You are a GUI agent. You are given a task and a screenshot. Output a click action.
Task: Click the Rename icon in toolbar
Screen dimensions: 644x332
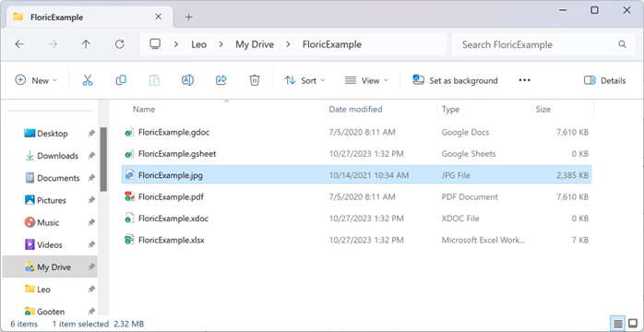point(187,80)
